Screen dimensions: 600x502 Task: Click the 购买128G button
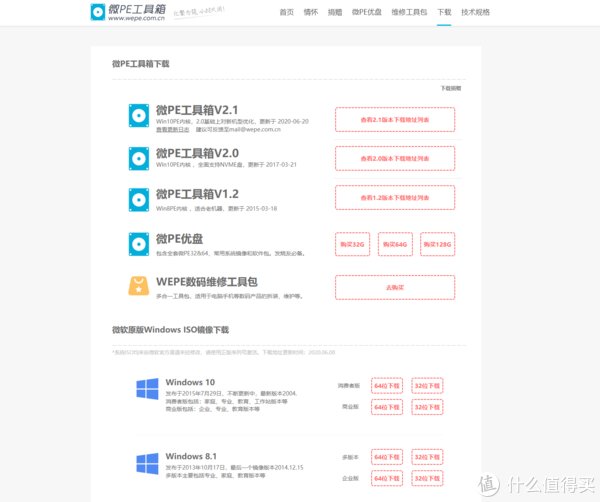tap(437, 244)
